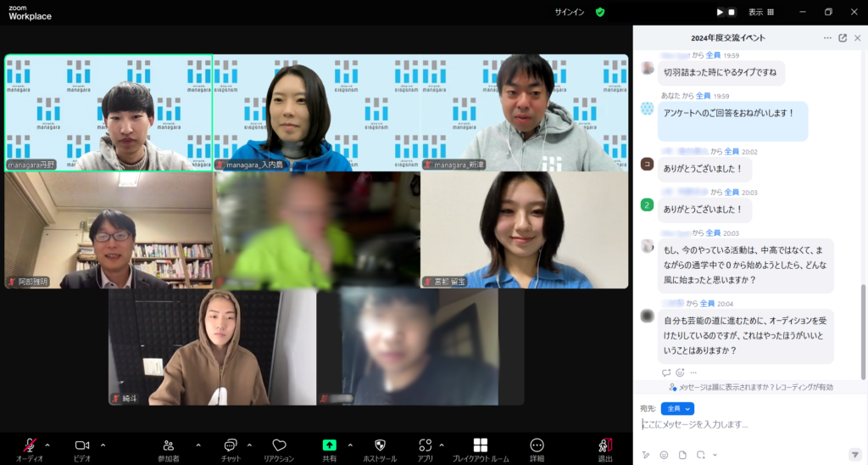
Task: Select the managara_入内島 video tile
Action: point(317,113)
